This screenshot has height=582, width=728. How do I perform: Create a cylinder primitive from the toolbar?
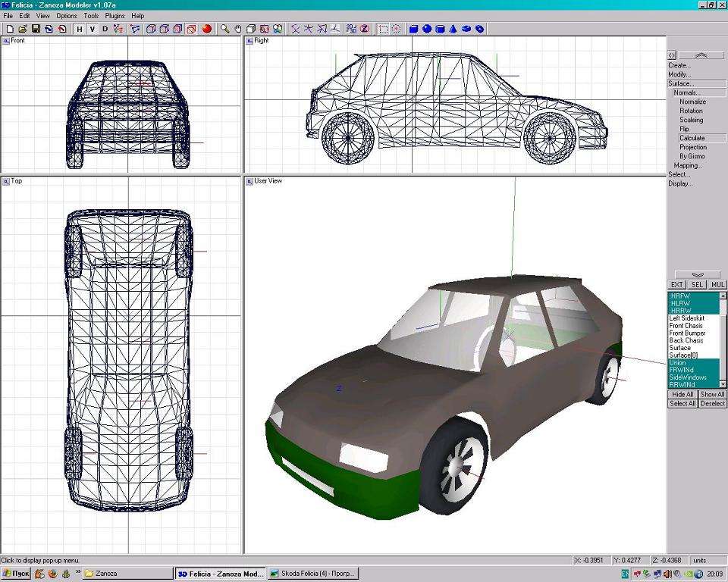tap(440, 29)
